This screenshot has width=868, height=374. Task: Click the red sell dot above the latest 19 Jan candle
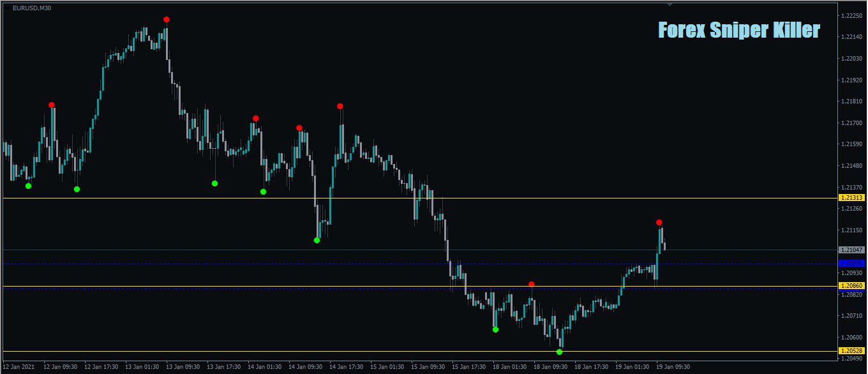click(660, 223)
